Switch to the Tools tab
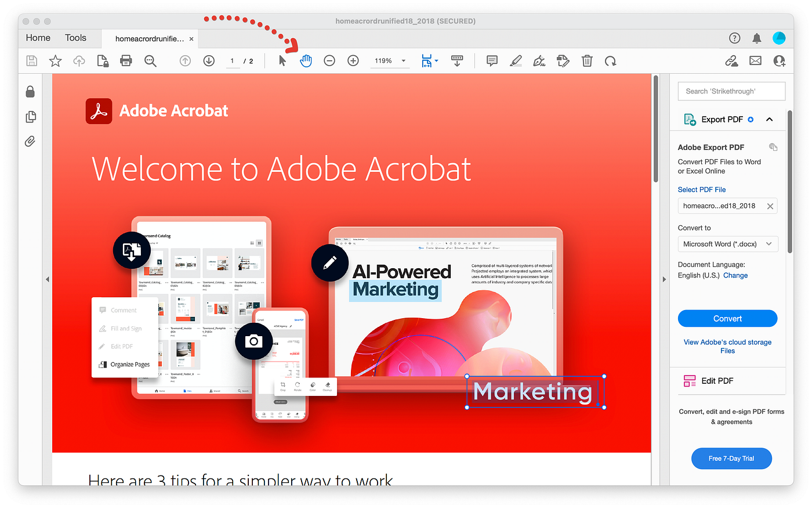The image size is (812, 508). [75, 37]
